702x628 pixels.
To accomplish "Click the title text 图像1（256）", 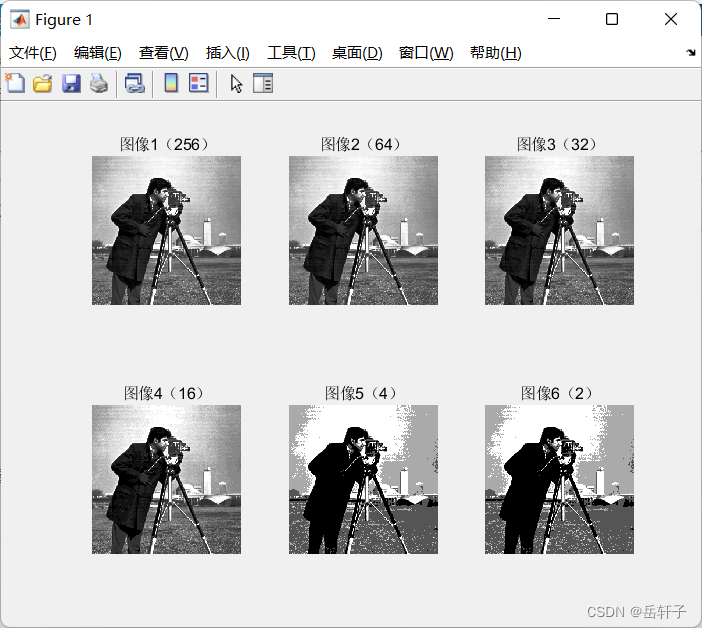I will [167, 145].
